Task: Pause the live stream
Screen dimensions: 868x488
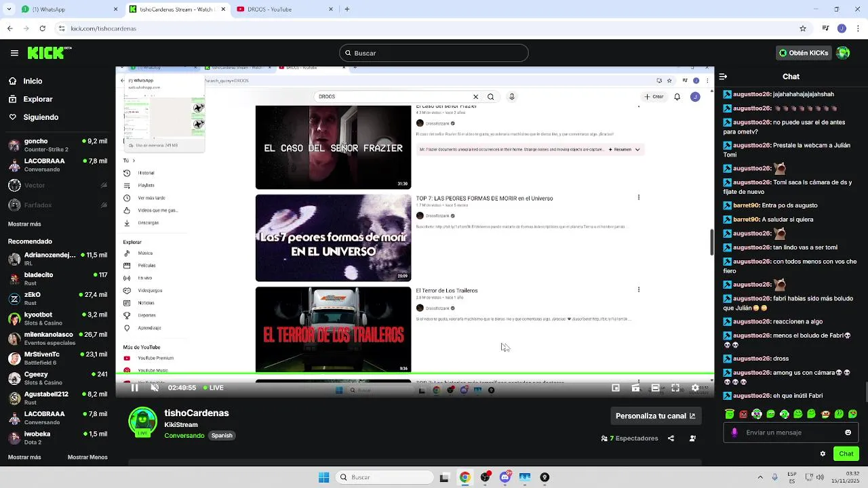Action: point(134,388)
